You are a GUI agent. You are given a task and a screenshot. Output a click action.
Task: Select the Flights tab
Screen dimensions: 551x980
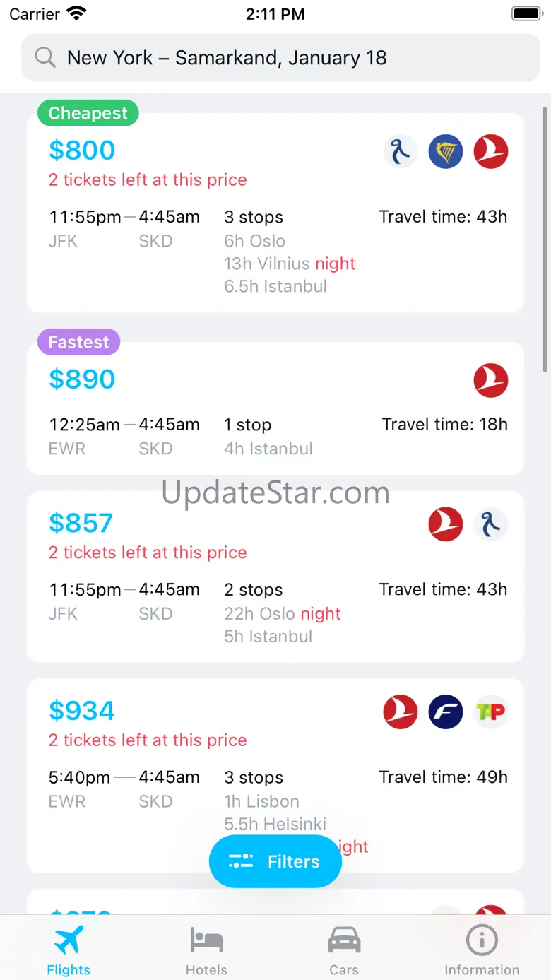click(x=69, y=950)
